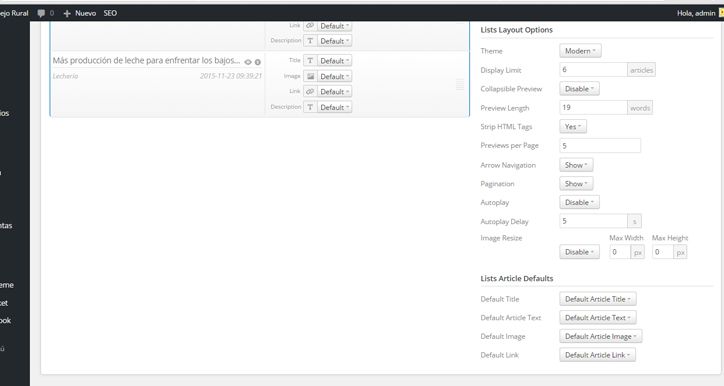The width and height of the screenshot is (724, 386).
Task: Open the Arrow Navigation Show dropdown
Action: (x=576, y=165)
